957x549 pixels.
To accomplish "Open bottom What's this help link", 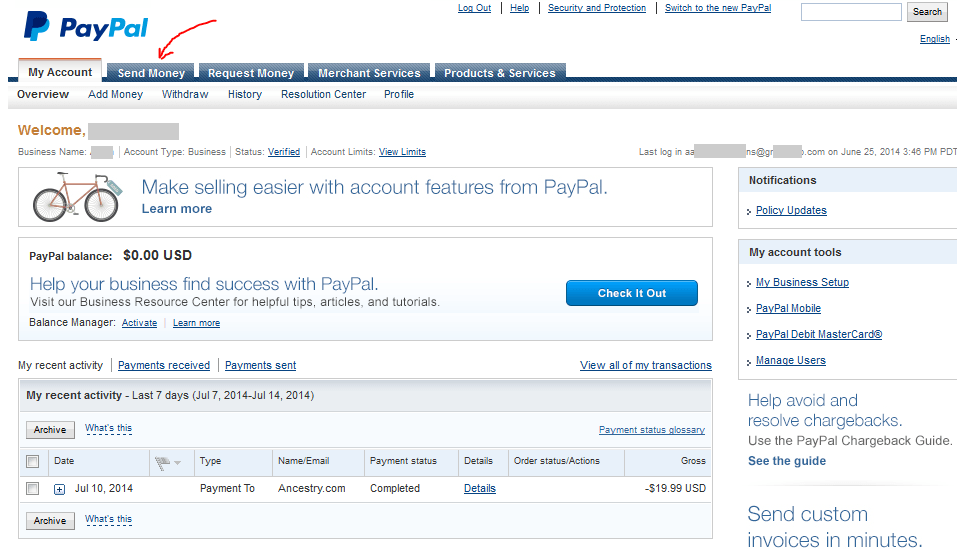I will point(109,519).
